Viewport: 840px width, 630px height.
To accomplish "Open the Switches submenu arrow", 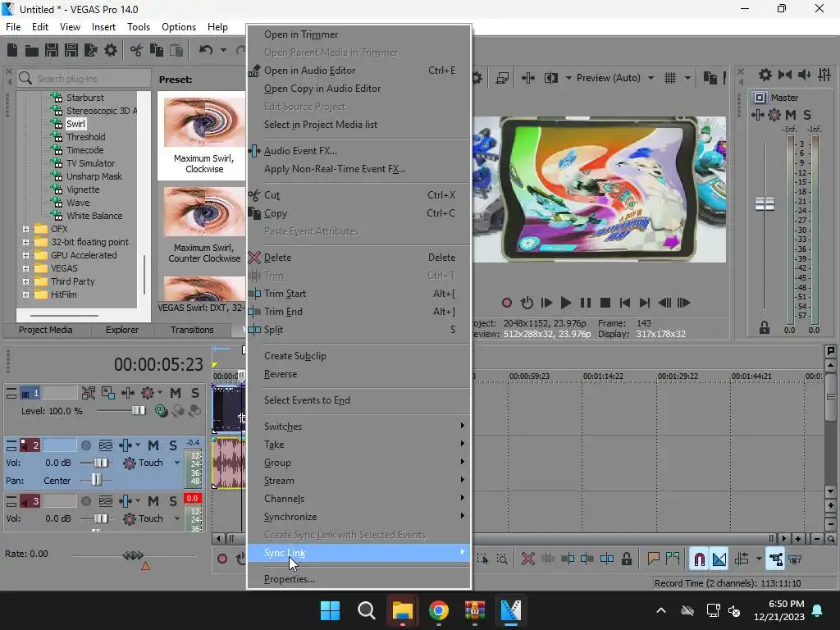I will coord(462,426).
